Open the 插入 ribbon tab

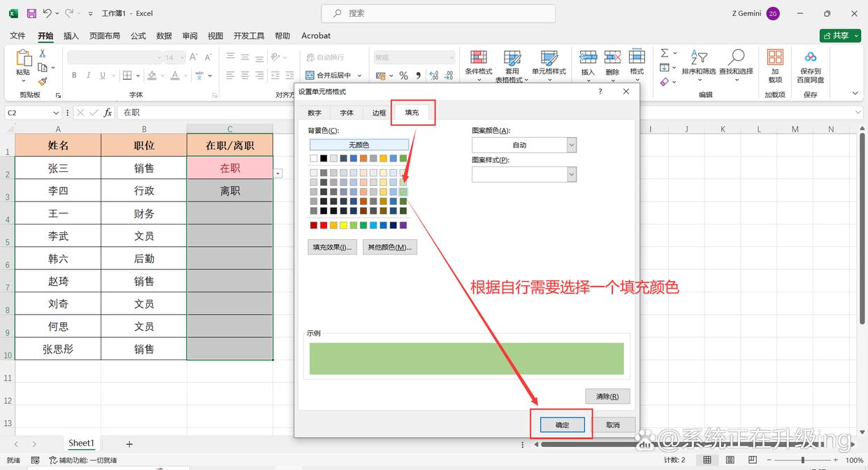point(71,36)
